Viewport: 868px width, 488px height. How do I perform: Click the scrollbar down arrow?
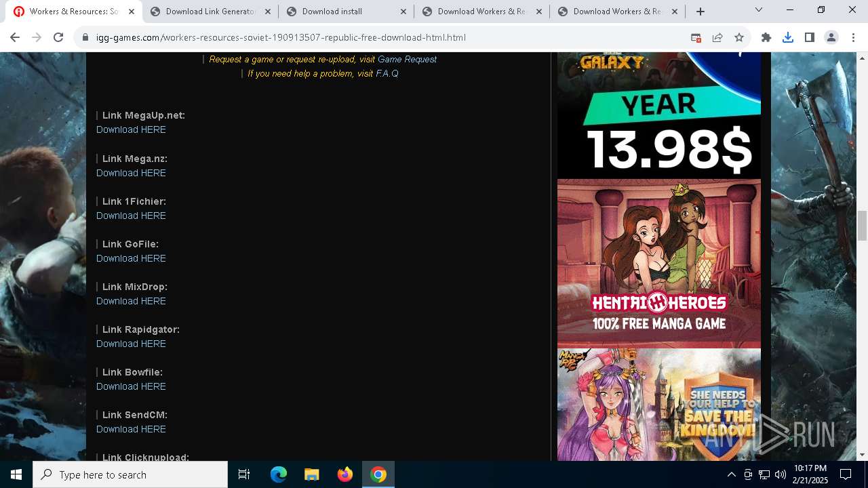pos(862,455)
